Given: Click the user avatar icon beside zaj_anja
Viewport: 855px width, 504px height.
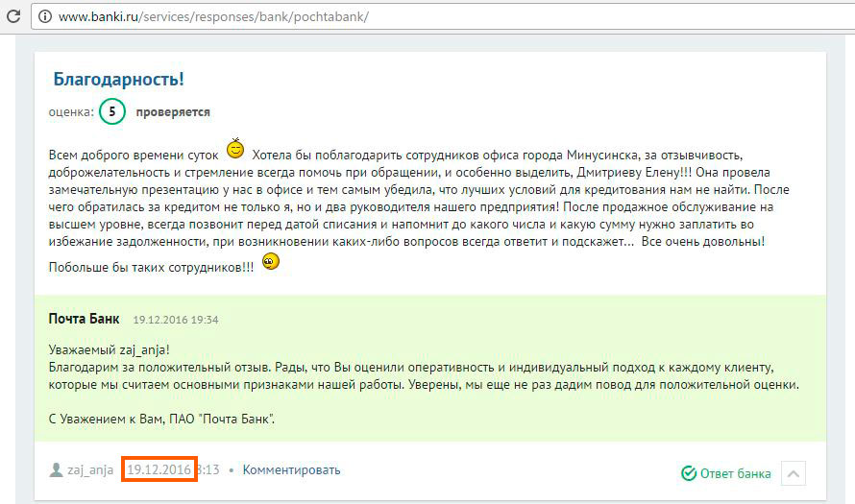Looking at the screenshot, I should [x=56, y=469].
